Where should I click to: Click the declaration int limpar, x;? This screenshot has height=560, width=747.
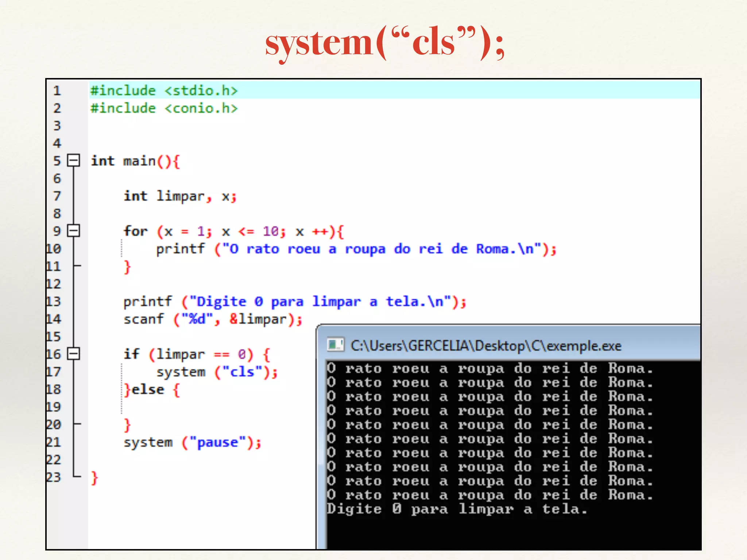(x=180, y=196)
